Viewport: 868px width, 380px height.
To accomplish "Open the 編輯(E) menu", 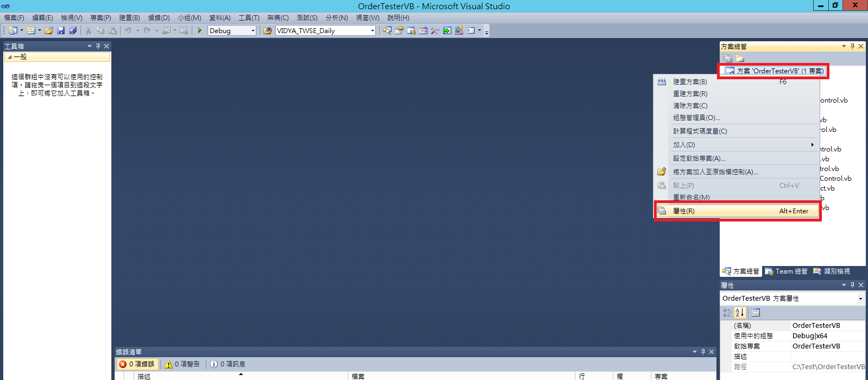I will 43,18.
